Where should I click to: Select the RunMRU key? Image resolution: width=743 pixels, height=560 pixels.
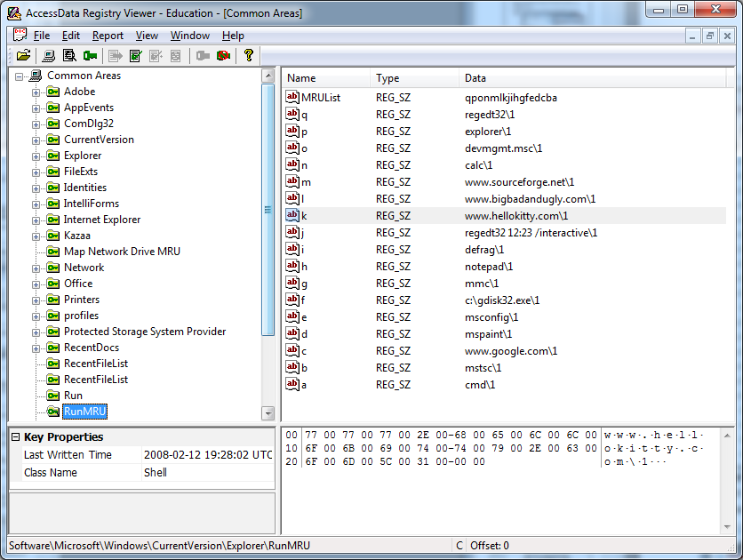[x=84, y=412]
